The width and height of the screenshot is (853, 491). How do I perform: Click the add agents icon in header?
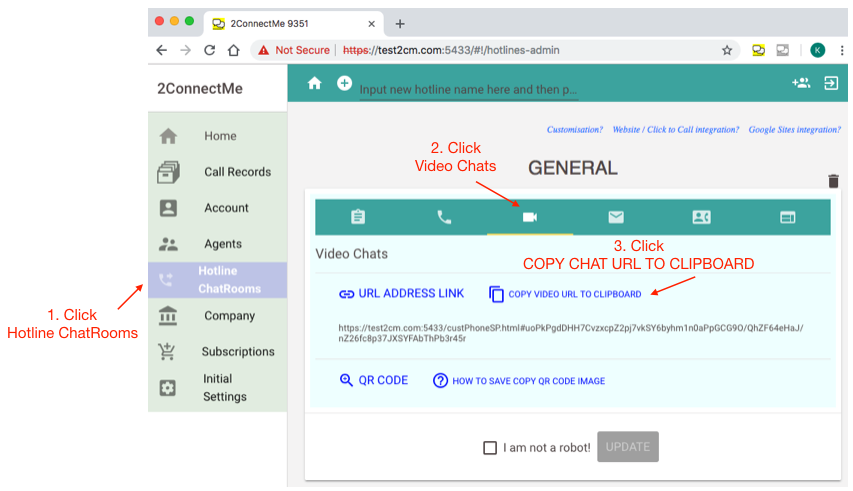coord(801,83)
